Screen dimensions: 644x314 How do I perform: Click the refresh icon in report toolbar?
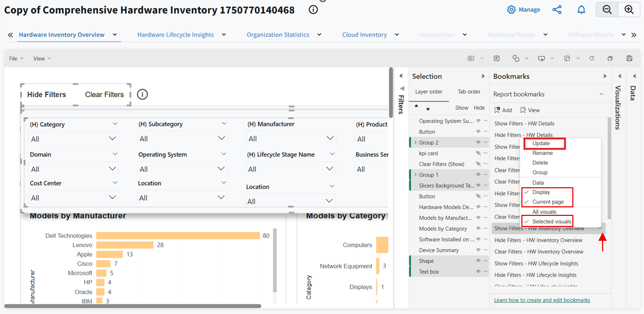click(591, 58)
